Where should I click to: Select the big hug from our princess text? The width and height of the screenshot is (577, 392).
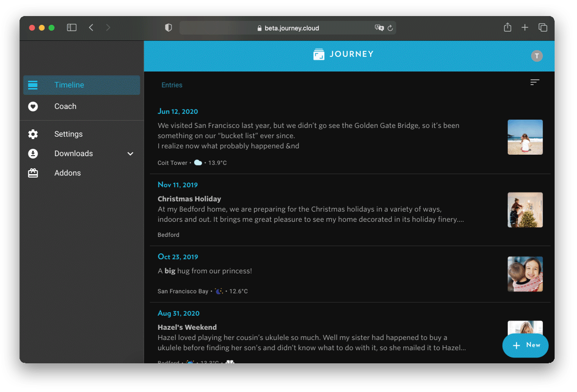(x=205, y=271)
